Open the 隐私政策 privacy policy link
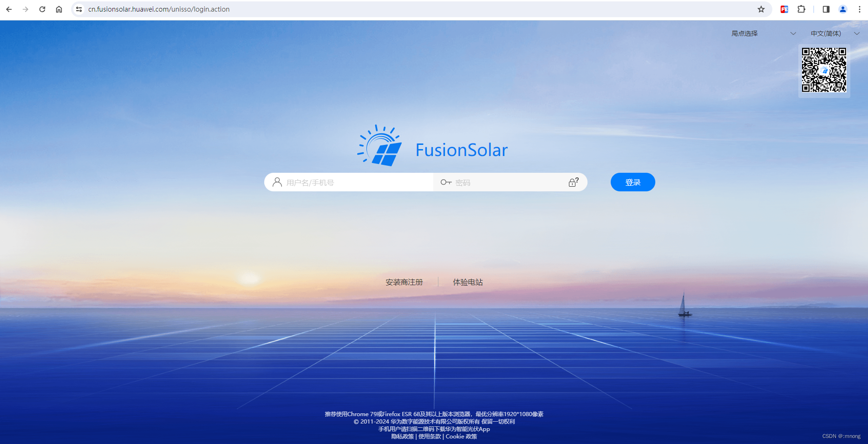The width and height of the screenshot is (868, 444). pos(402,437)
